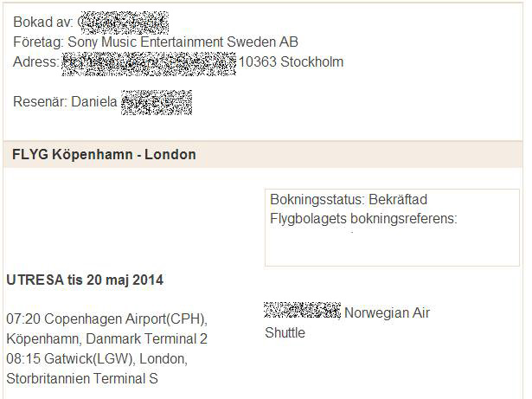The width and height of the screenshot is (532, 399).
Task: Click the redacted name after 'Bokad av'
Action: click(x=125, y=23)
